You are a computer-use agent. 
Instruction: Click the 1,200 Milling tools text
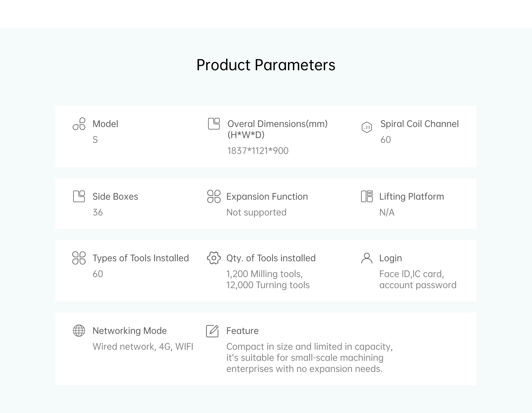(264, 274)
